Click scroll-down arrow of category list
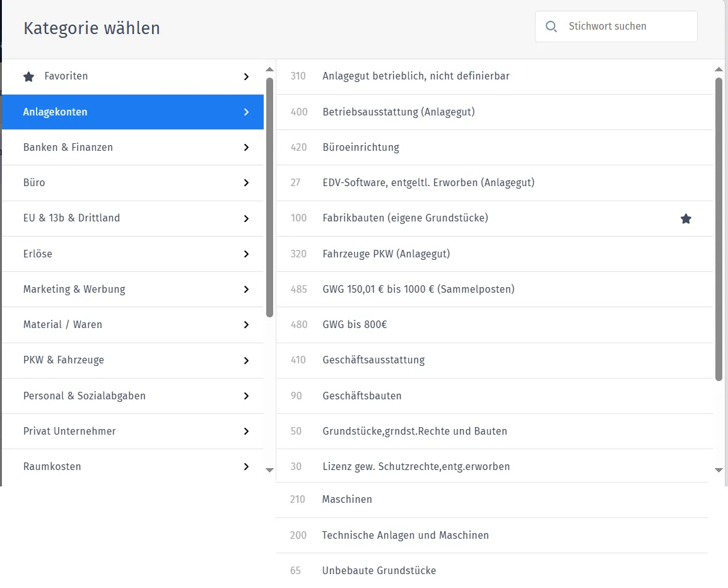This screenshot has width=728, height=588. click(269, 470)
